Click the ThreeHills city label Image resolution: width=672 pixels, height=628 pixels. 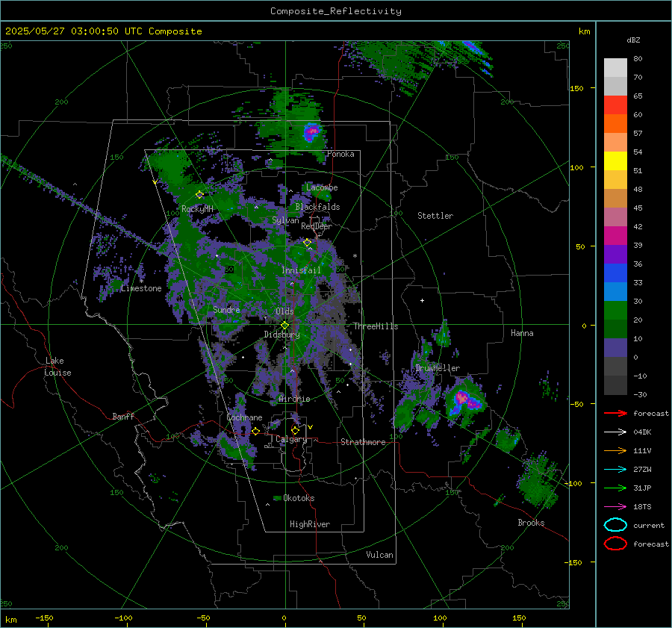coord(376,326)
